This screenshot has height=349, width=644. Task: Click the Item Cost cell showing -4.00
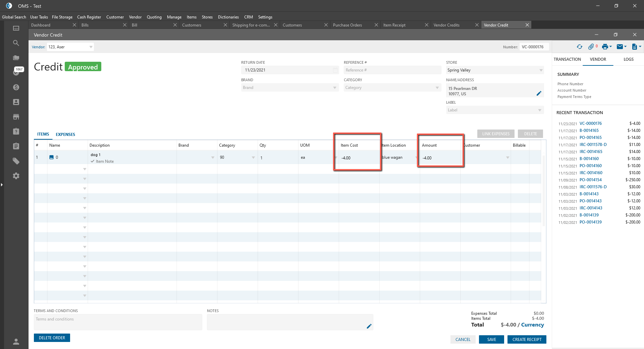(359, 158)
